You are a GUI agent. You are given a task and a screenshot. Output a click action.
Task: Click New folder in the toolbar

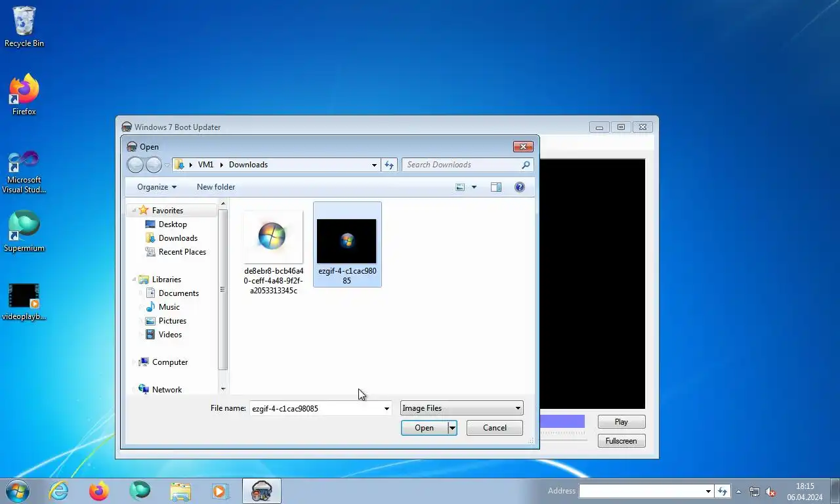click(x=216, y=187)
